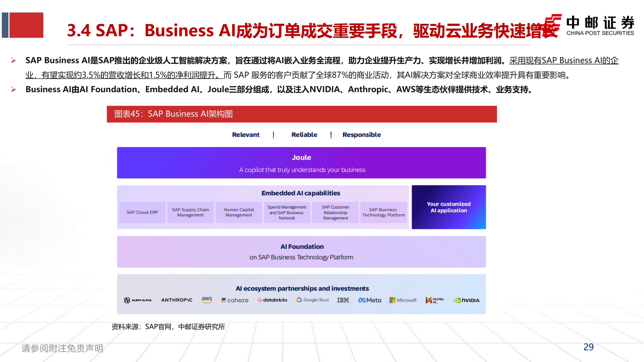Click the second bullet arrow before Business AI
The image size is (644, 362).
13,89
